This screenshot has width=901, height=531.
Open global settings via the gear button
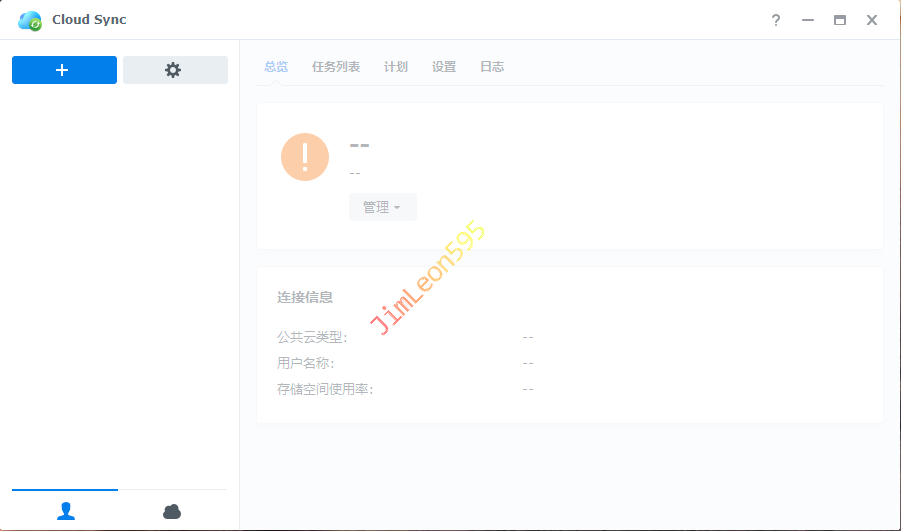pyautogui.click(x=175, y=70)
